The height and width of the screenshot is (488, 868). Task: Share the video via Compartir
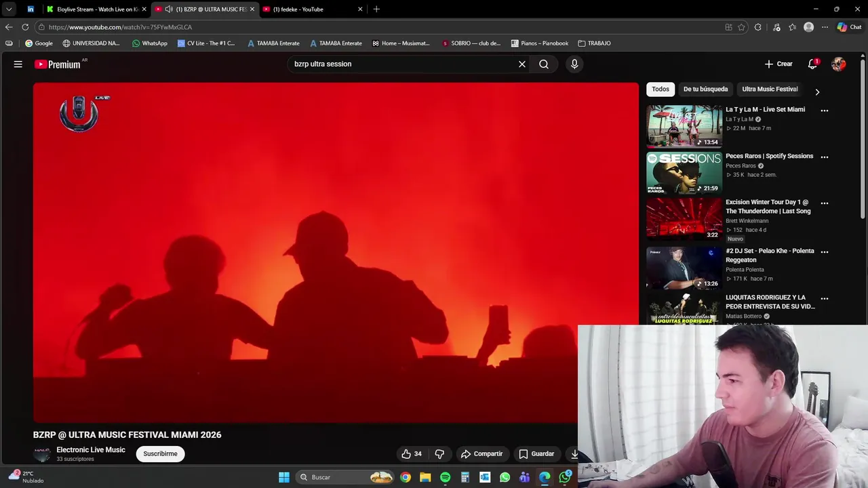482,453
